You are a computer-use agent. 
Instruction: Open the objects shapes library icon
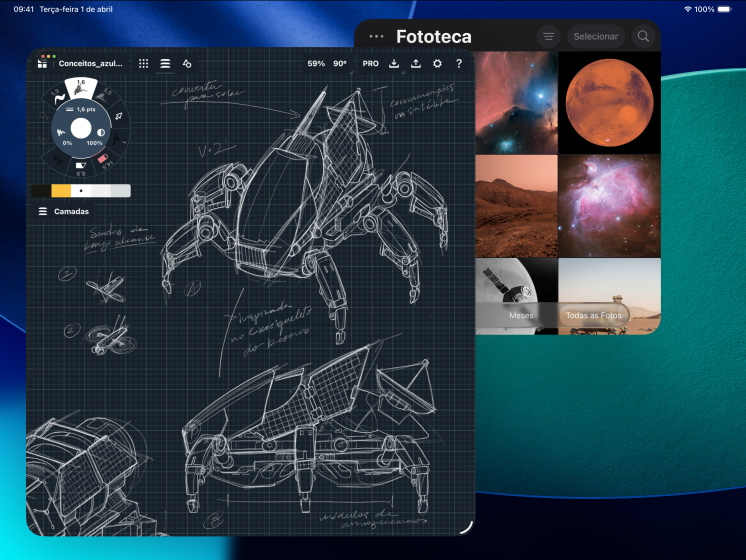point(187,63)
